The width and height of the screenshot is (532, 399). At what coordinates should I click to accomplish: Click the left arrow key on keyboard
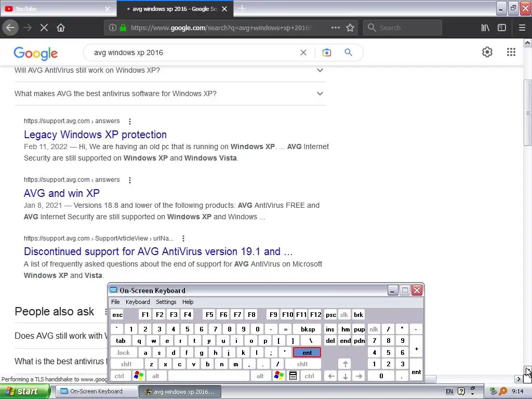coord(331,376)
